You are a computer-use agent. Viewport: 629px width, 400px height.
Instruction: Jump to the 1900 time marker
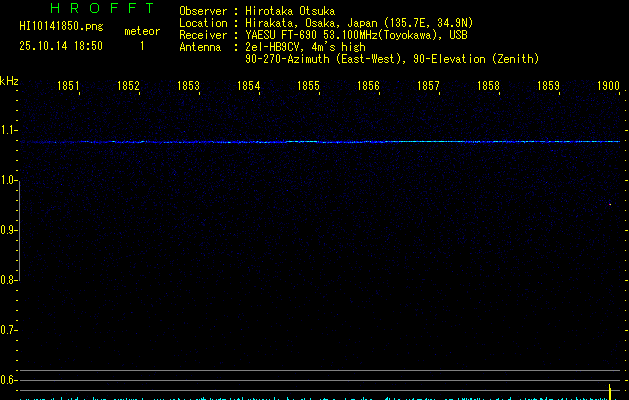coord(607,87)
